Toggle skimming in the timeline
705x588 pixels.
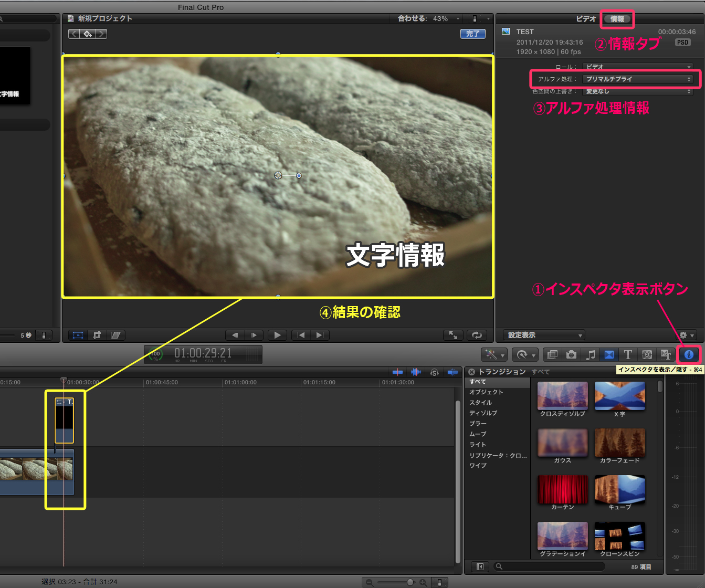pyautogui.click(x=397, y=372)
